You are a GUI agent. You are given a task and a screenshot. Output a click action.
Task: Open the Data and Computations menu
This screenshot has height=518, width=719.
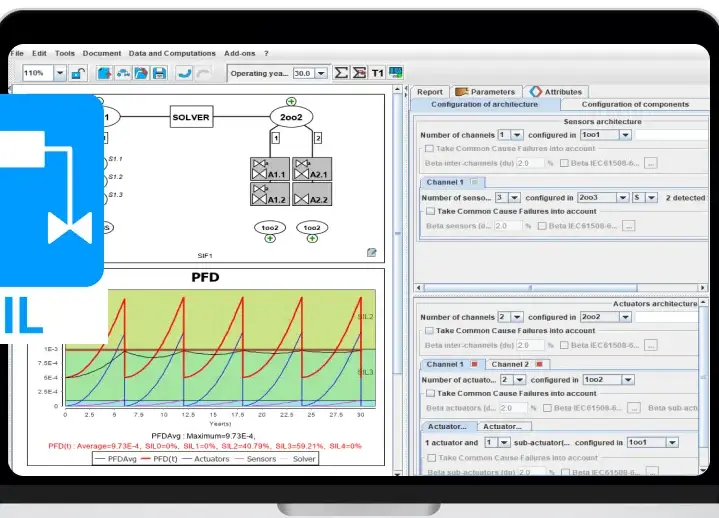pos(172,53)
